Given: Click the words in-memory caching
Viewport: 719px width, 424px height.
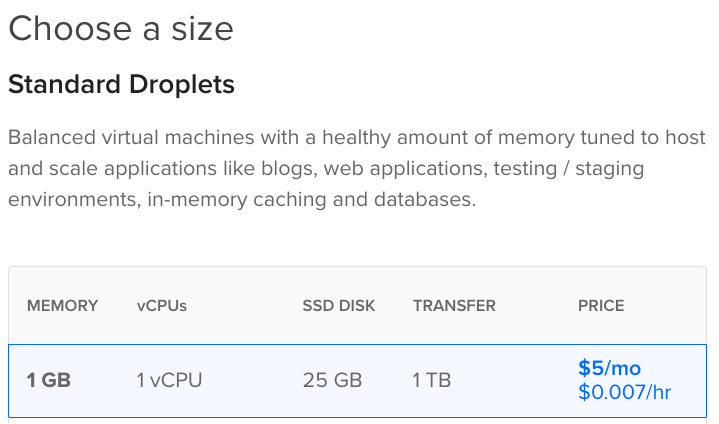Looking at the screenshot, I should (237, 199).
